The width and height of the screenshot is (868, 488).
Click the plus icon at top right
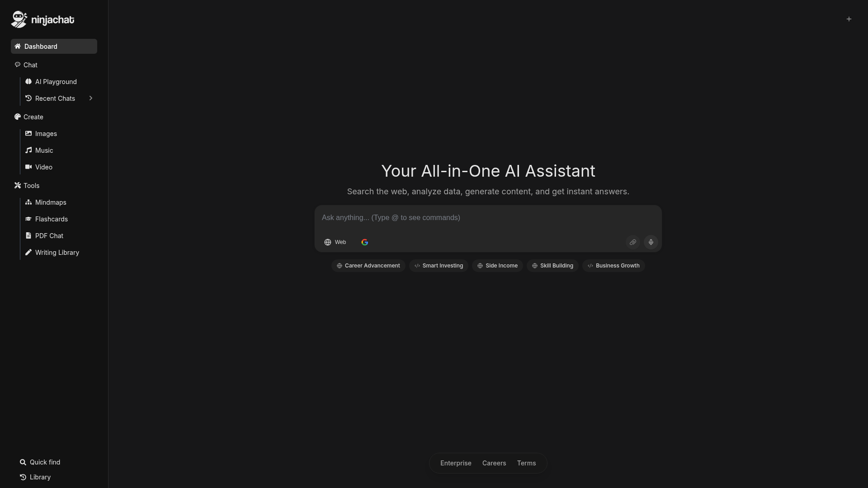point(849,19)
